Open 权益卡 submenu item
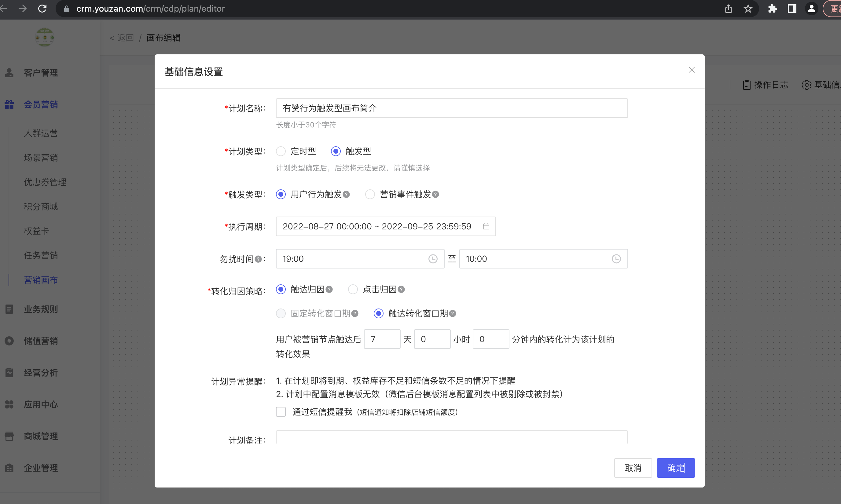 pyautogui.click(x=37, y=231)
